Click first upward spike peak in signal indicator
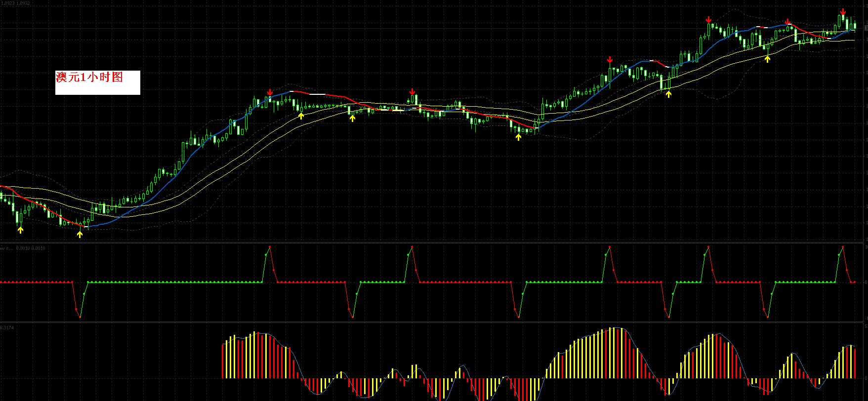The height and width of the screenshot is (401, 868). coord(270,246)
